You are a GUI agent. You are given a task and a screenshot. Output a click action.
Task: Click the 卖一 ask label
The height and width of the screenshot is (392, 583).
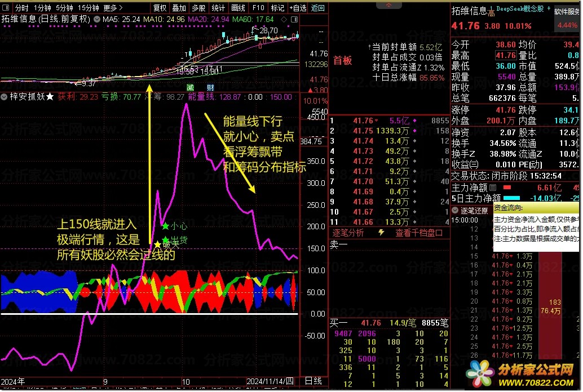[338, 244]
